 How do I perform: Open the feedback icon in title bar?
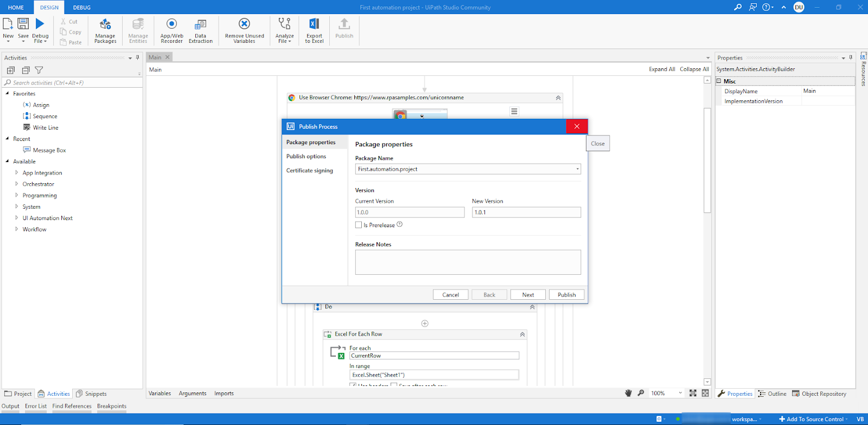752,7
